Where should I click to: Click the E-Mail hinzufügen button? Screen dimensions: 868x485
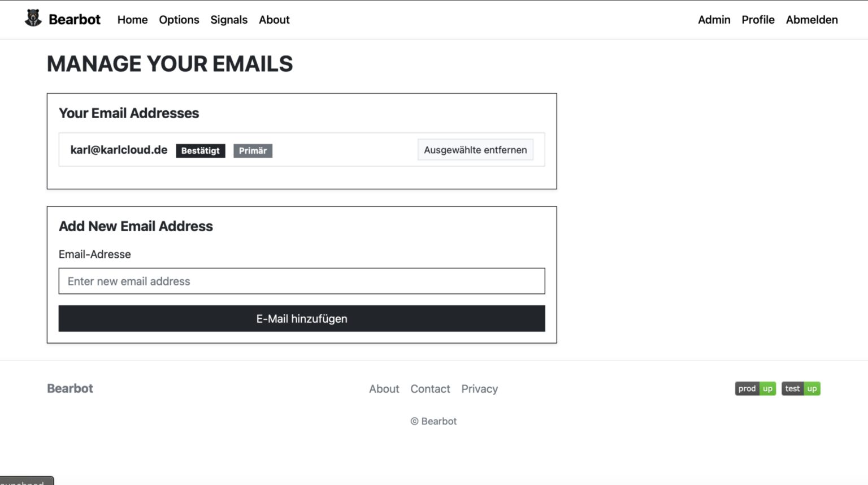(302, 319)
